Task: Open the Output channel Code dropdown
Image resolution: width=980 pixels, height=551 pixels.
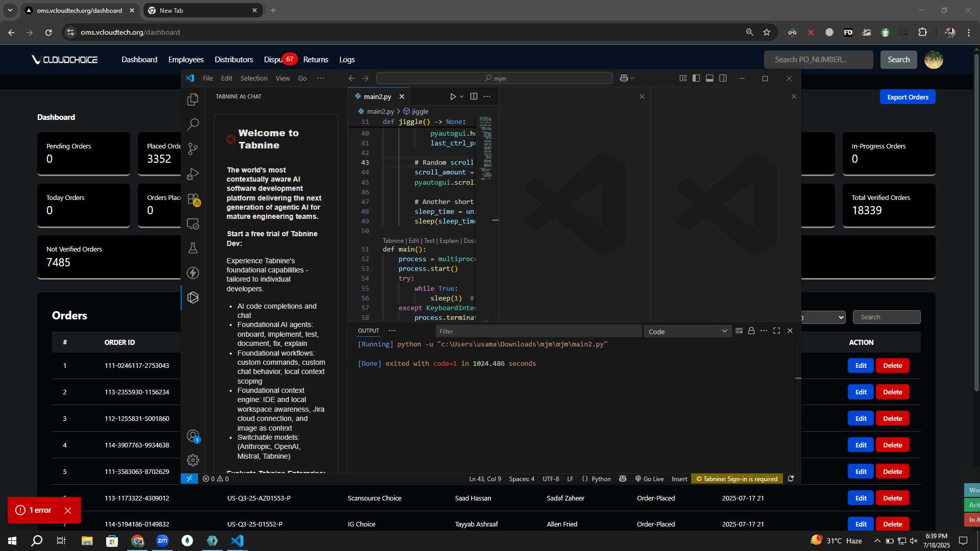Action: click(x=688, y=332)
